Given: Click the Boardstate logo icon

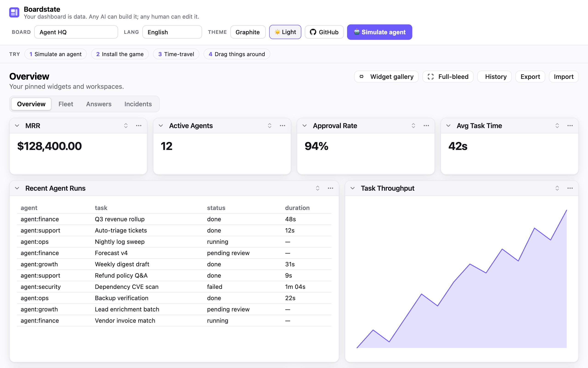Looking at the screenshot, I should [x=14, y=12].
